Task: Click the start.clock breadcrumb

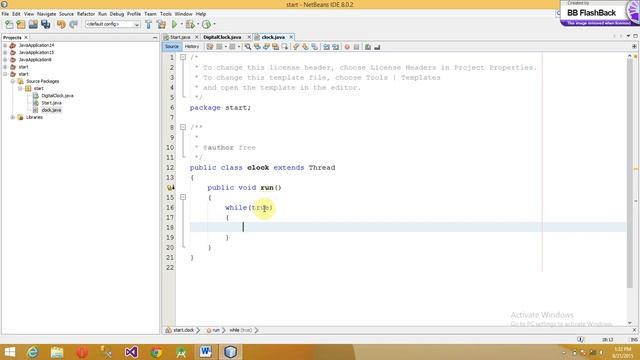Action: coord(183,330)
